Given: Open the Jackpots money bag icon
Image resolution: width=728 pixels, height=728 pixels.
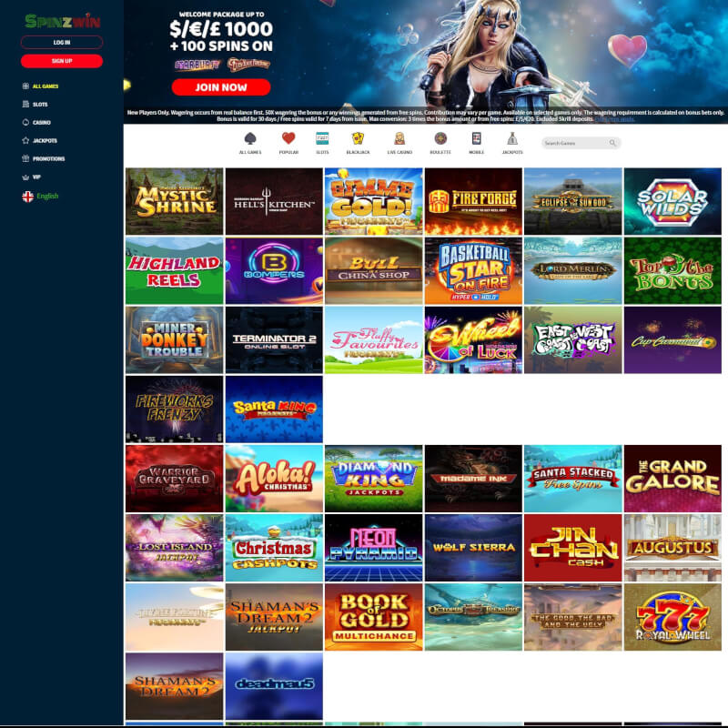Looking at the screenshot, I should (x=512, y=138).
